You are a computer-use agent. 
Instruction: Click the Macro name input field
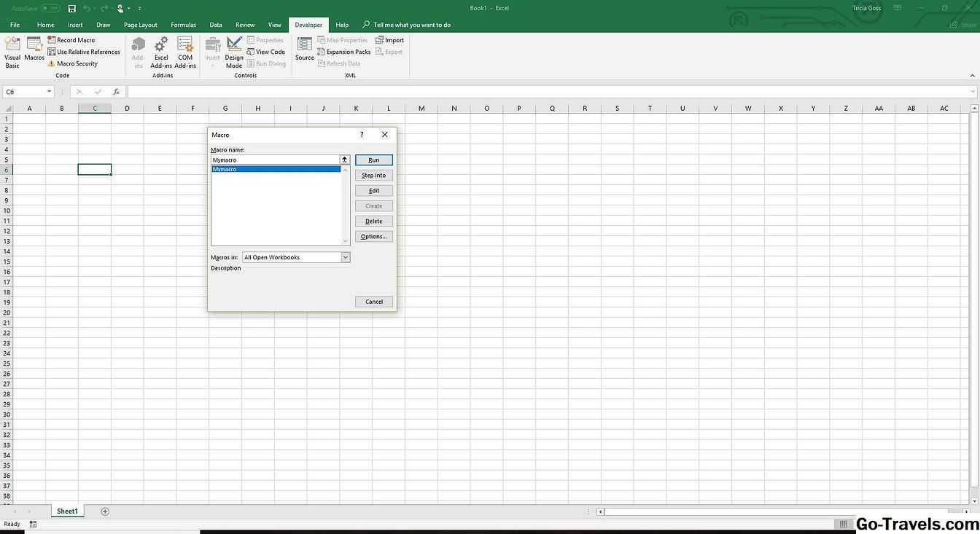point(275,160)
